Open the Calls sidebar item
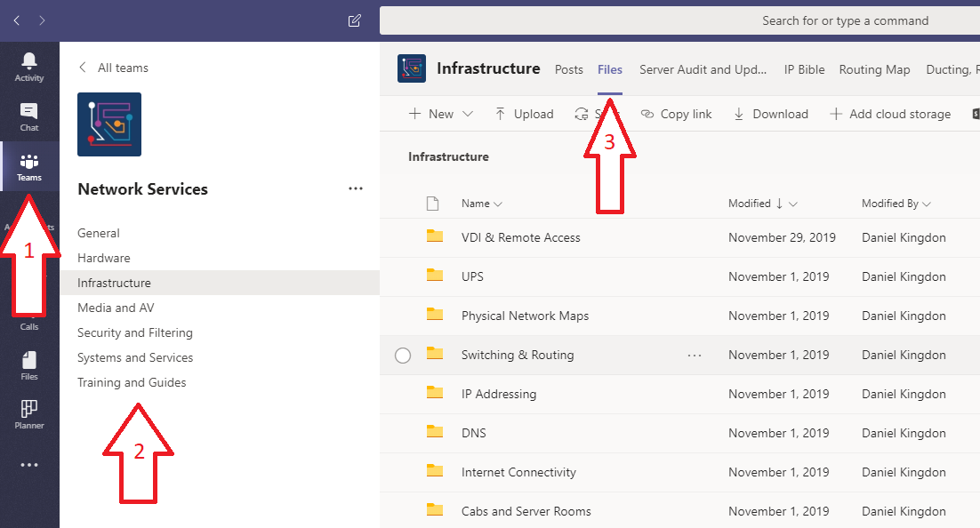 tap(29, 326)
